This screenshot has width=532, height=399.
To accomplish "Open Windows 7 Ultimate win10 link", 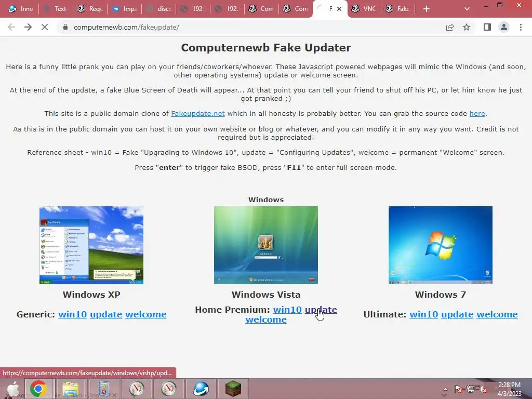I will pos(424,314).
